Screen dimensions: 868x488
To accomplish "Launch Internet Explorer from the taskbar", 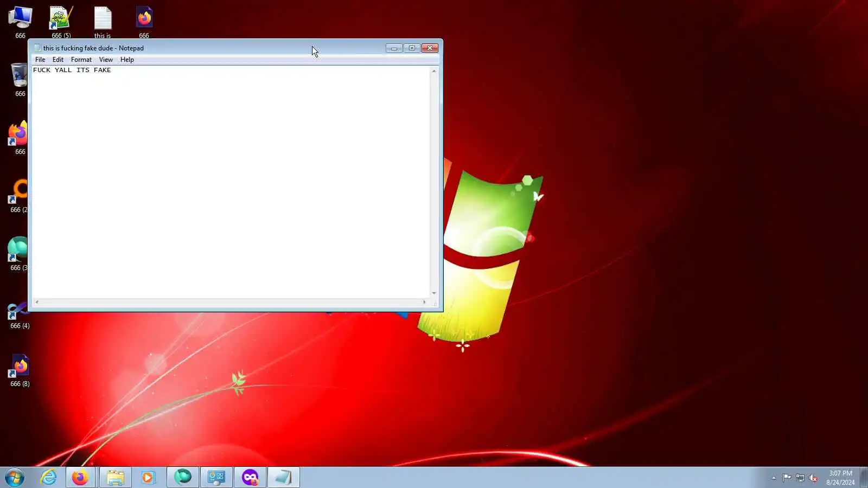I will (49, 478).
